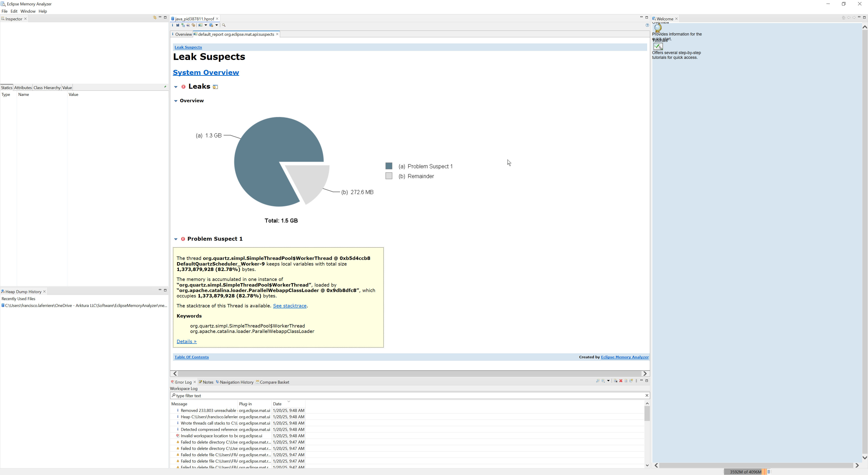Select the Attributes tab in Inspector
The width and height of the screenshot is (868, 475).
click(23, 88)
